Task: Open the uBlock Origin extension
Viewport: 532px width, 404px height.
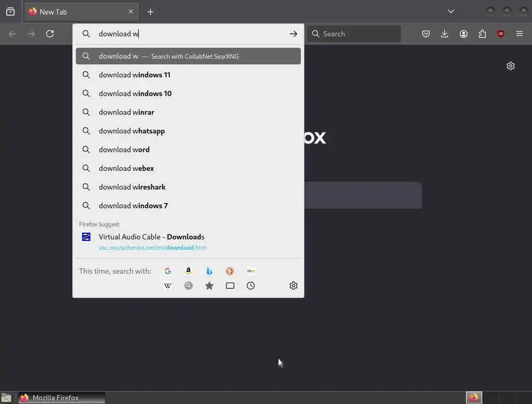Action: [500, 34]
